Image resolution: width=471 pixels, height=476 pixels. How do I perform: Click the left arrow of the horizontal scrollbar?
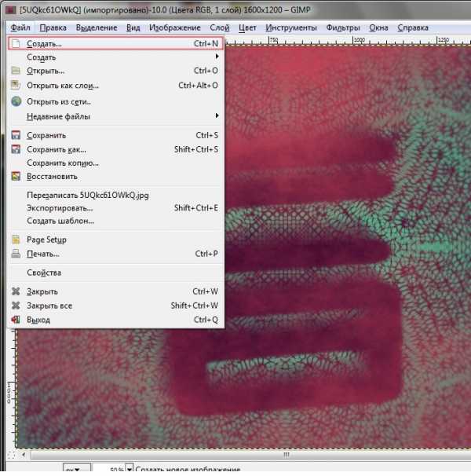pos(24,455)
